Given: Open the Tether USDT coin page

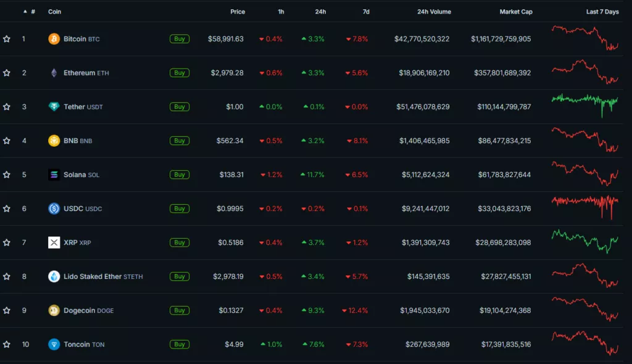Looking at the screenshot, I should coord(83,106).
